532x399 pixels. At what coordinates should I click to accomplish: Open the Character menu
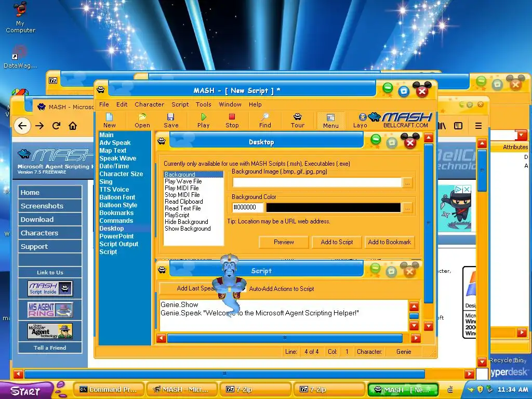click(149, 104)
